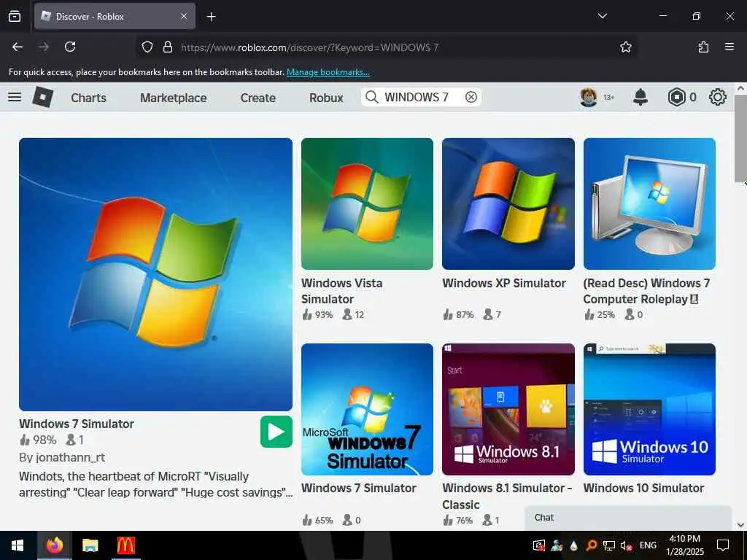Switch ENG input language indicator
The image size is (747, 560).
click(x=648, y=545)
